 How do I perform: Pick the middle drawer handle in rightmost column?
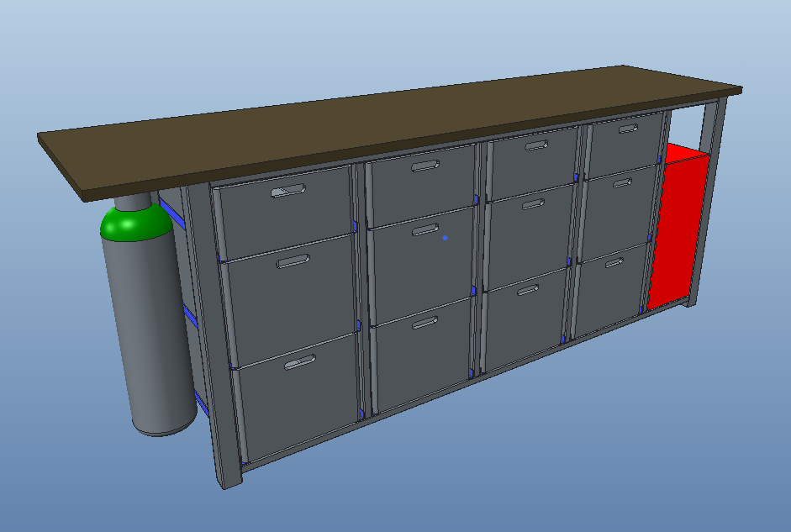click(622, 182)
